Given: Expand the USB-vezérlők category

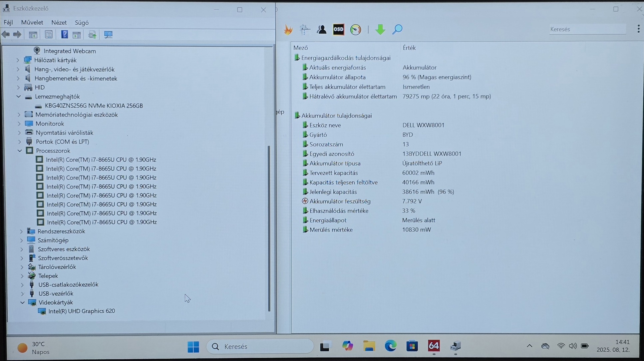Looking at the screenshot, I should 22,294.
